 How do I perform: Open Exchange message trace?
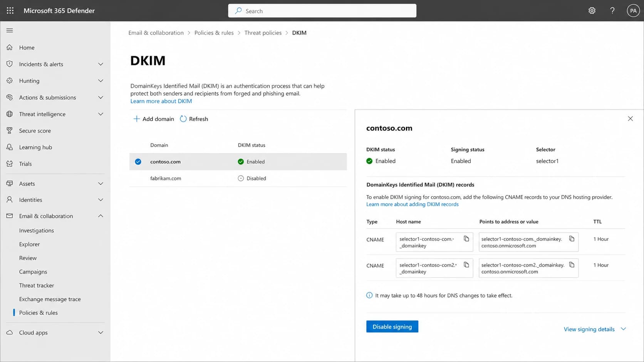pyautogui.click(x=50, y=299)
